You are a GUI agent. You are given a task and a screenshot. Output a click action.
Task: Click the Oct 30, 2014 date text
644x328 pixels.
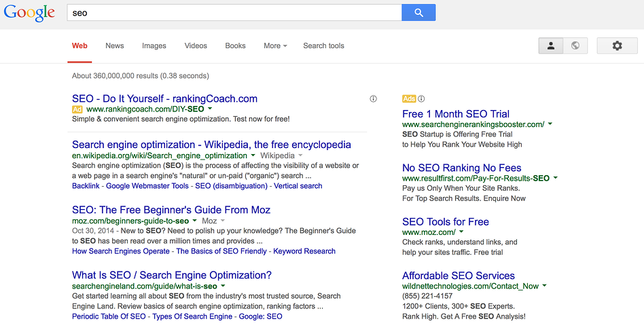click(x=93, y=231)
